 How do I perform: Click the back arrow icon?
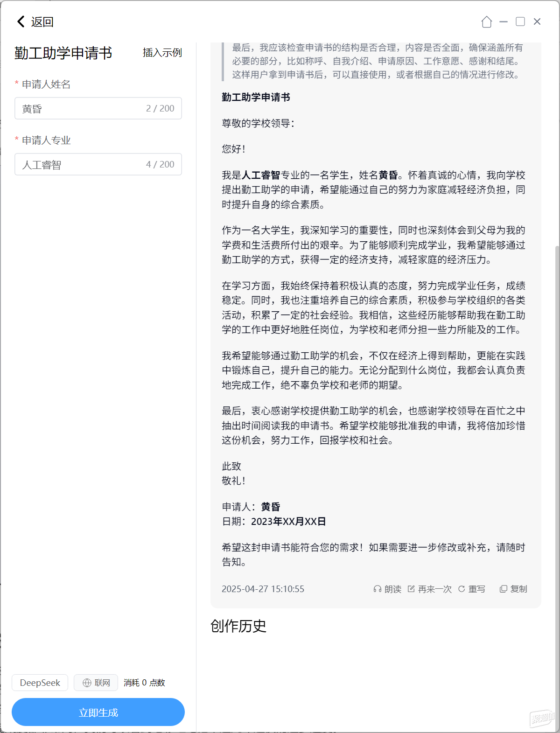21,21
